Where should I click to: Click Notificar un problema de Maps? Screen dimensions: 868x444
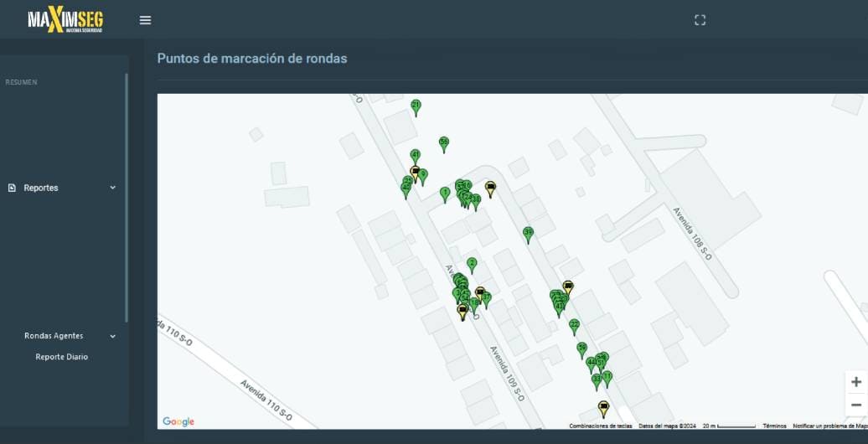pyautogui.click(x=829, y=426)
